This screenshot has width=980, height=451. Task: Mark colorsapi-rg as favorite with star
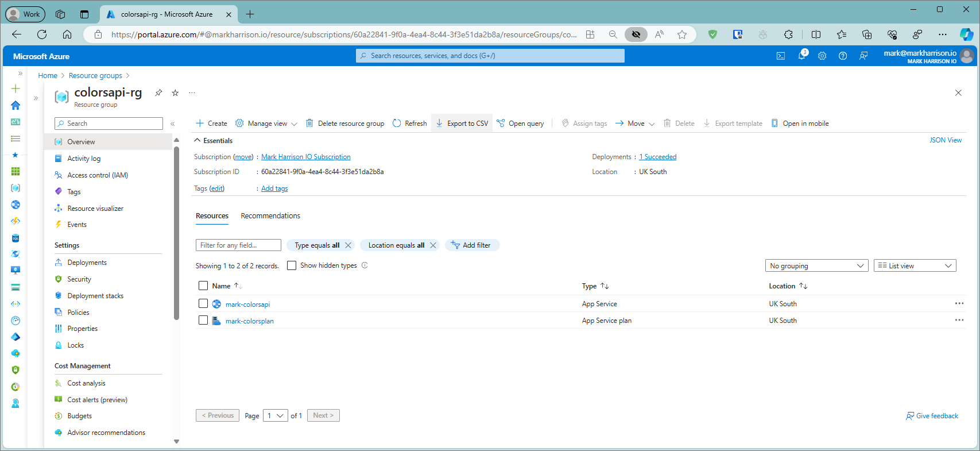point(175,92)
